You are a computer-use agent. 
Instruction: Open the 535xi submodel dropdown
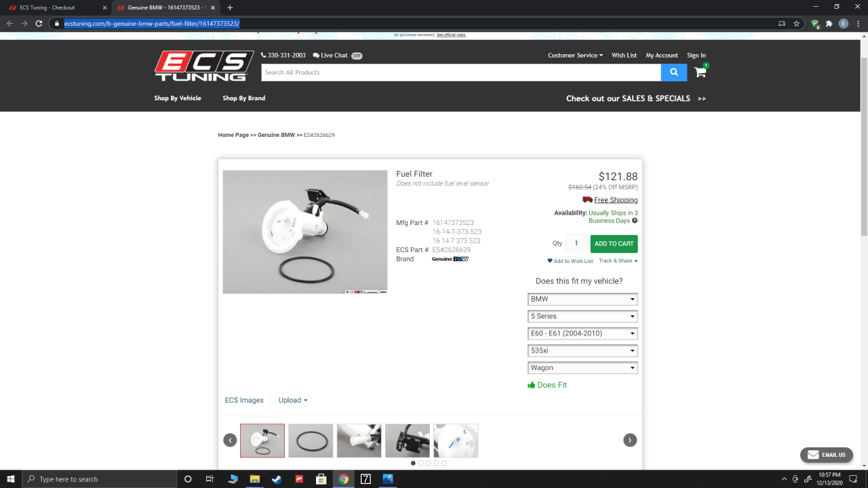tap(583, 350)
